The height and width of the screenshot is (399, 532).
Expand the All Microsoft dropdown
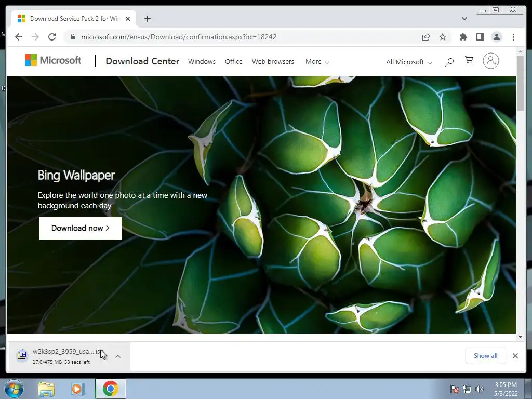point(409,62)
